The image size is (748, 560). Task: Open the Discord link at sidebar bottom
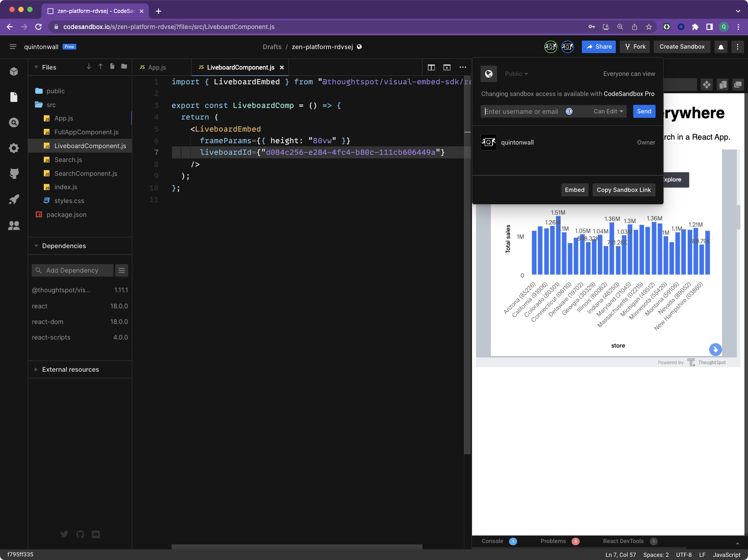(96, 534)
